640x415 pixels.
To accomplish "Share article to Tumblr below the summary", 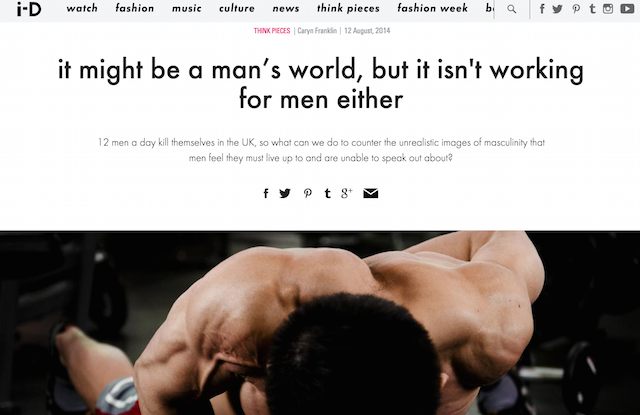I will (327, 193).
